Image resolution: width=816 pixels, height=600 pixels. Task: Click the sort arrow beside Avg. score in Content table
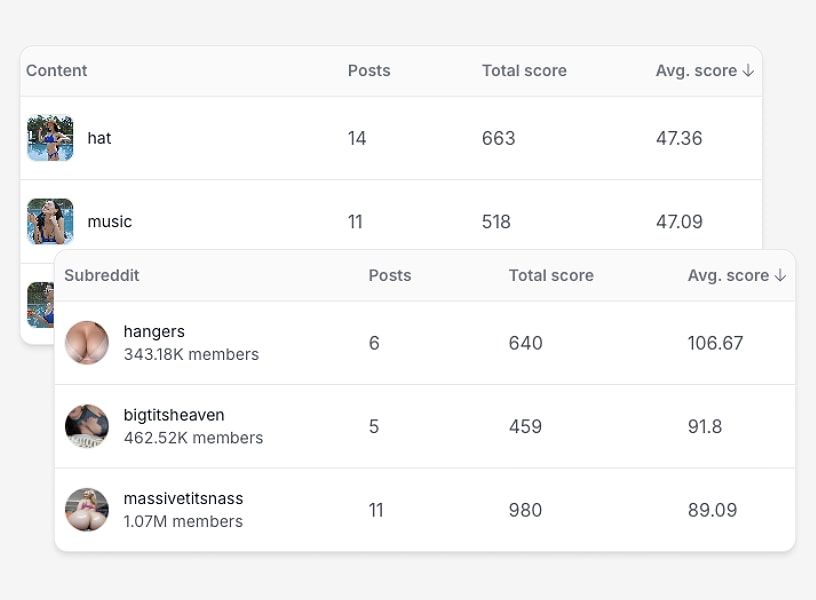pyautogui.click(x=748, y=71)
